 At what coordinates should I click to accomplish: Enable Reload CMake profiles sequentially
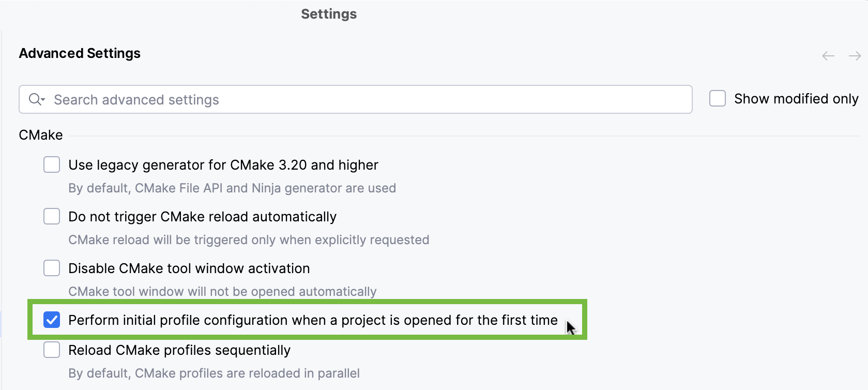click(52, 350)
